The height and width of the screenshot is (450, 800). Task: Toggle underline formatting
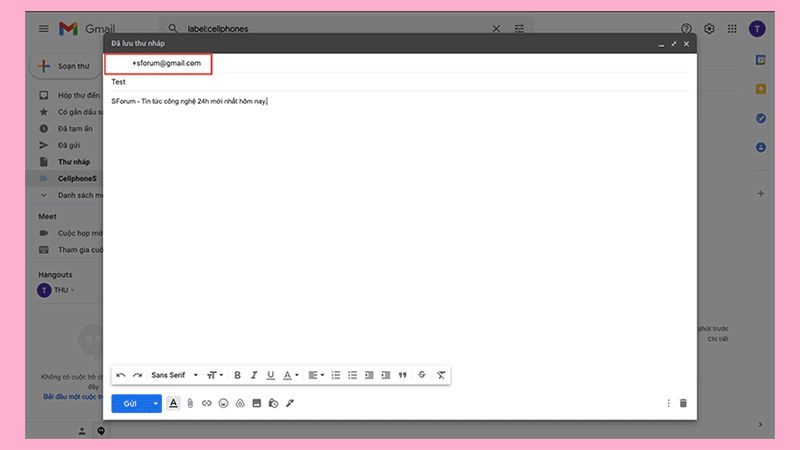270,375
